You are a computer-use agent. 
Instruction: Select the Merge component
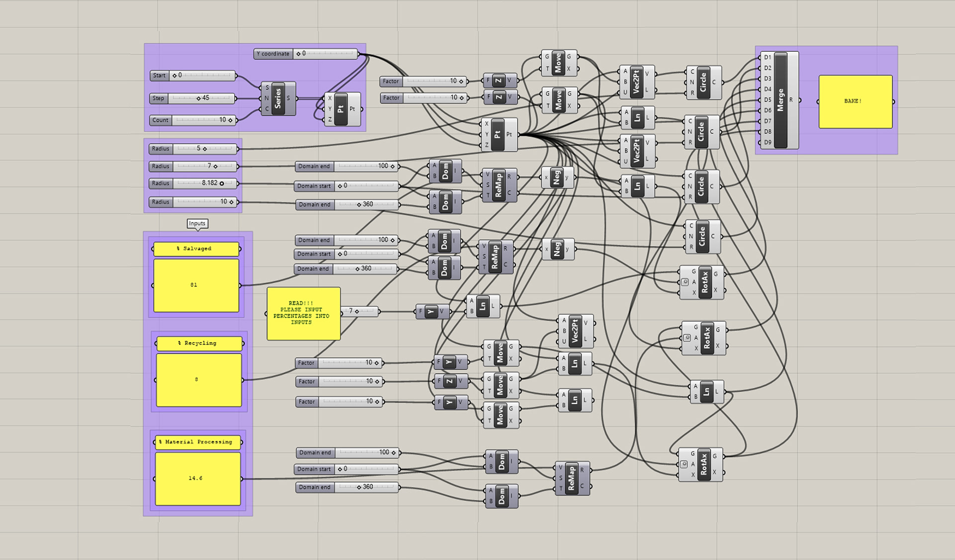coord(780,100)
